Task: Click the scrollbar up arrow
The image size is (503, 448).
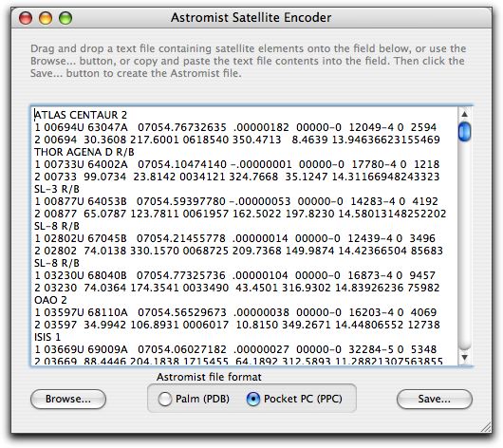Action: pos(464,114)
